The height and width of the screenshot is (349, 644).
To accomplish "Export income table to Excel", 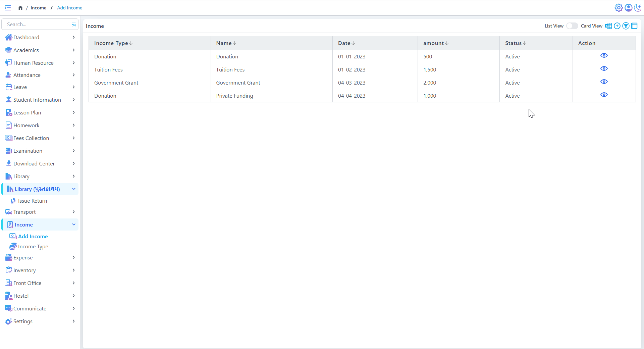I will click(x=608, y=26).
